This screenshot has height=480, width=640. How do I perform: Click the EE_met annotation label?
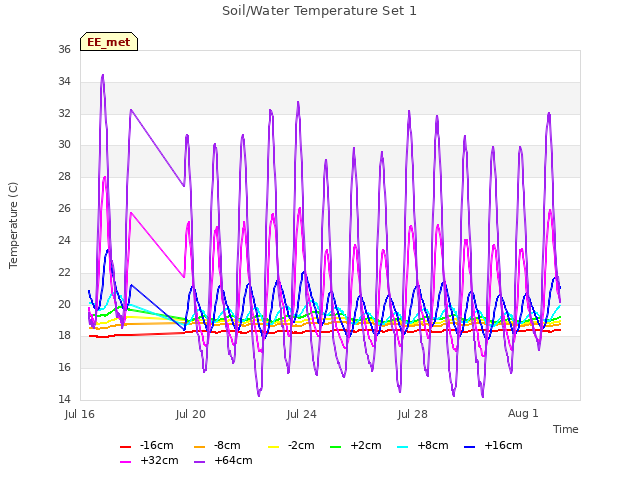pyautogui.click(x=109, y=42)
